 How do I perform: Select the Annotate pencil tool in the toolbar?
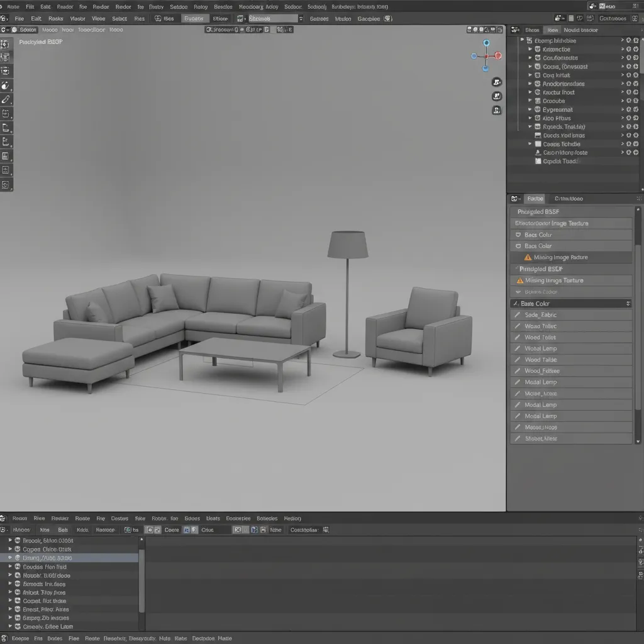pyautogui.click(x=8, y=99)
